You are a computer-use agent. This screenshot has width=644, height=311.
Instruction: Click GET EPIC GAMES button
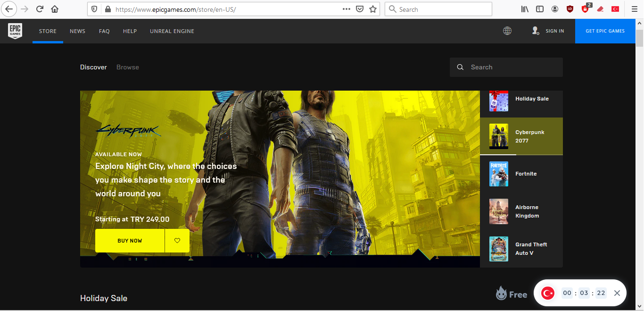click(605, 31)
